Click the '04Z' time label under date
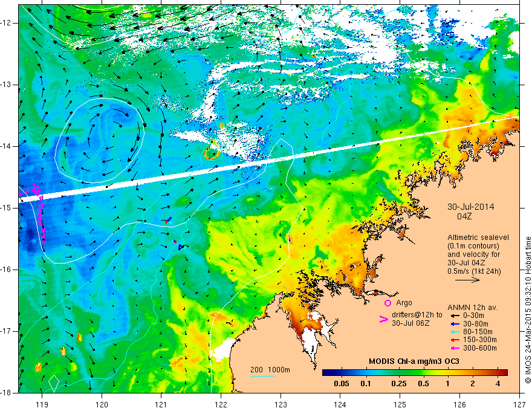The height and width of the screenshot is (411, 532). click(x=464, y=216)
